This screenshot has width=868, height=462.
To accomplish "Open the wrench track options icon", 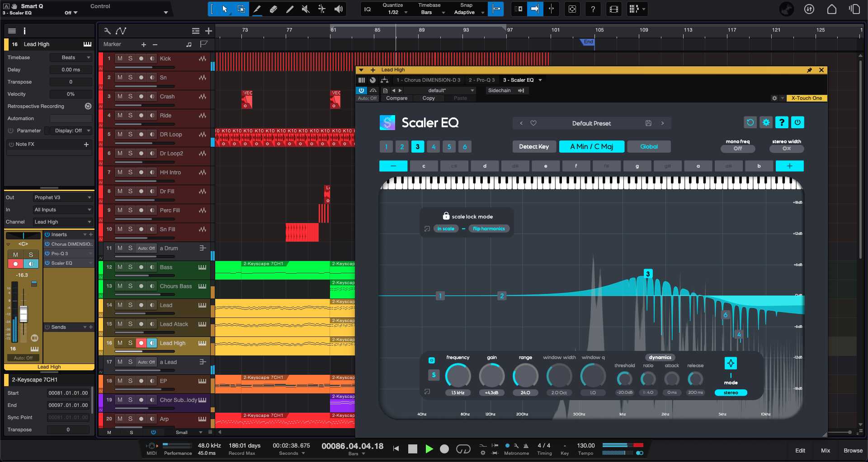I will click(107, 31).
